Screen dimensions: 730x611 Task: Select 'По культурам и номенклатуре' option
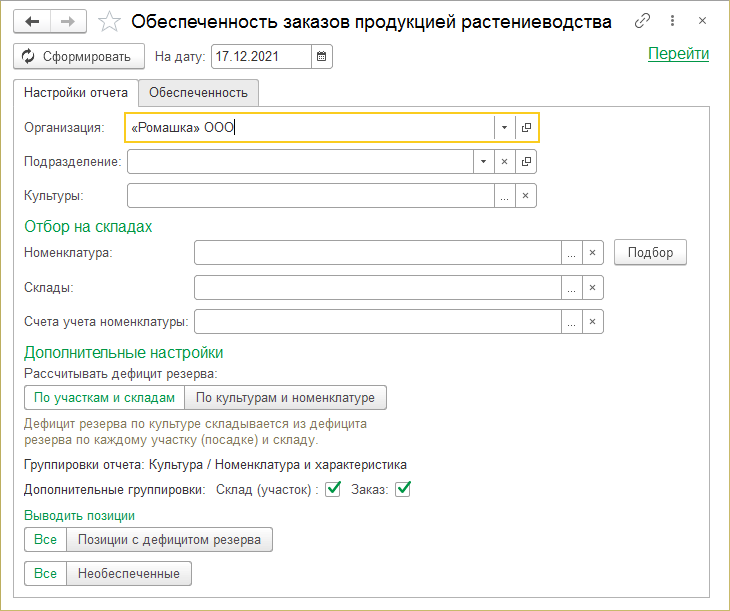tap(285, 398)
